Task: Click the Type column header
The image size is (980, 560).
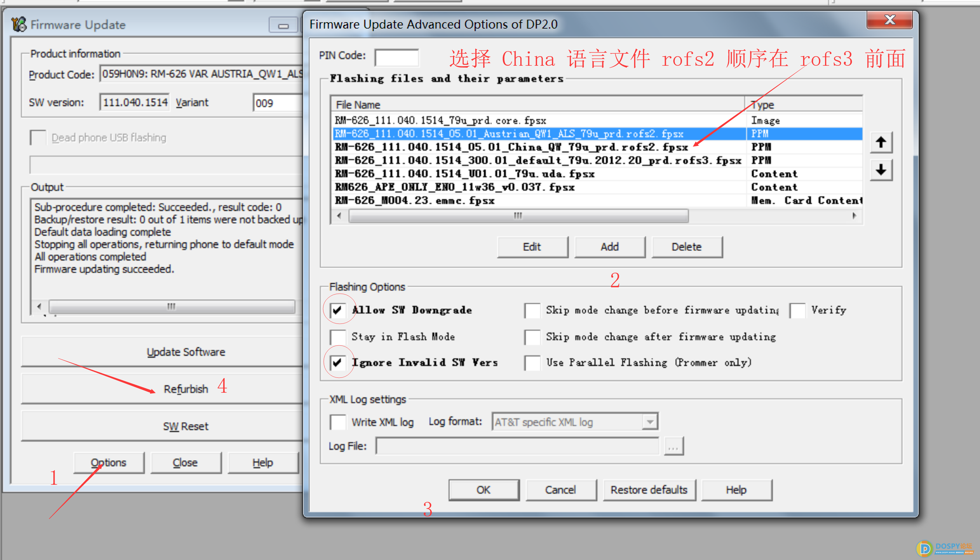Action: click(804, 105)
